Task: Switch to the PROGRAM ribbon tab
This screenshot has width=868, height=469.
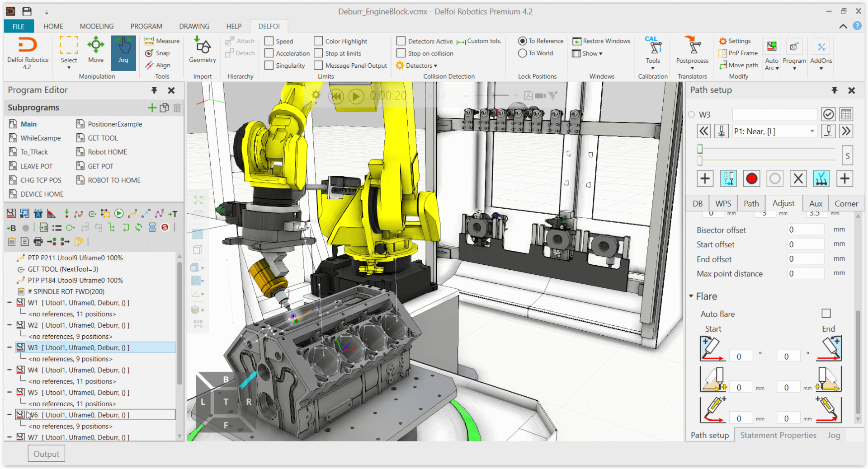Action: point(146,26)
